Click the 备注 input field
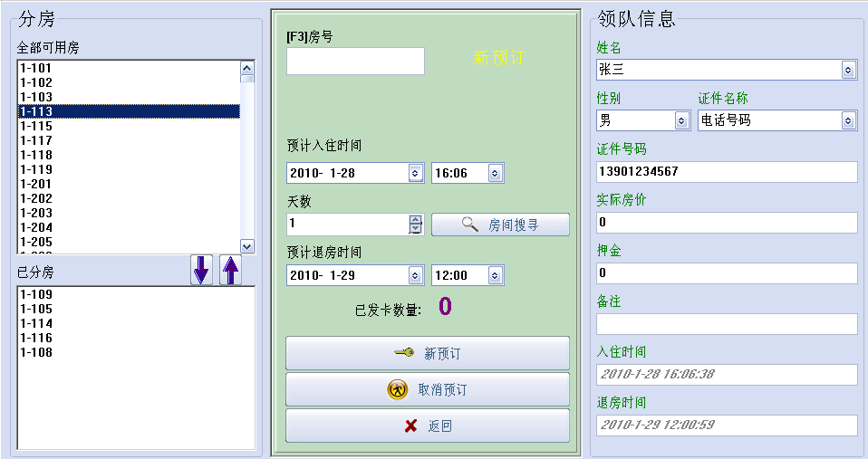This screenshot has height=459, width=868. pos(727,324)
